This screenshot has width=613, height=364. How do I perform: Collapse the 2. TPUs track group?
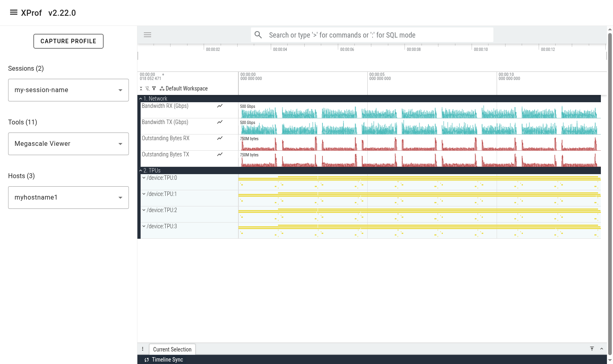tap(141, 170)
